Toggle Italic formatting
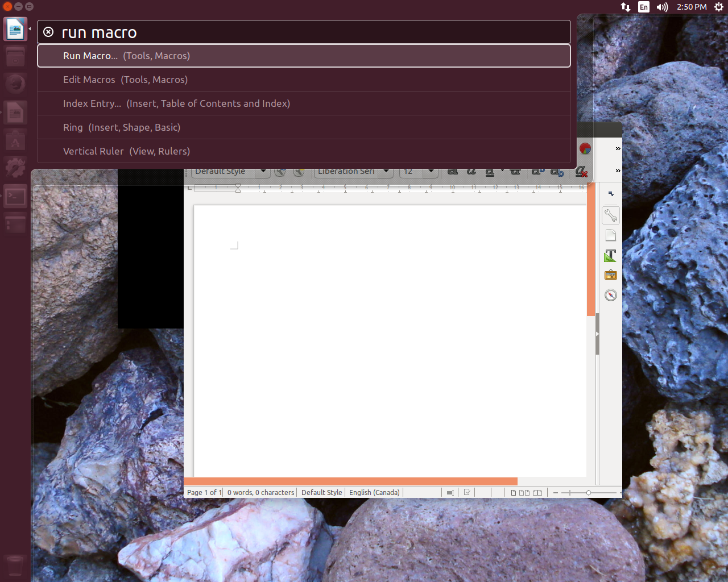The width and height of the screenshot is (728, 582). [471, 171]
